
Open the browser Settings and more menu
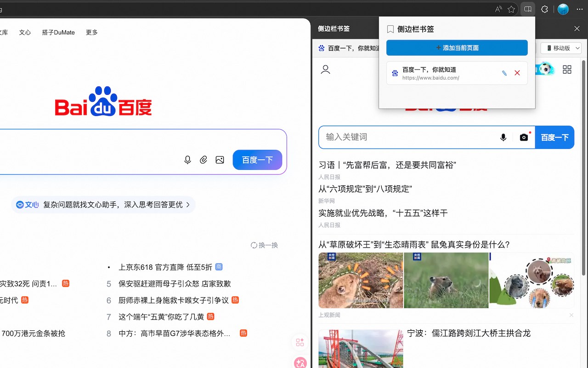(x=579, y=9)
